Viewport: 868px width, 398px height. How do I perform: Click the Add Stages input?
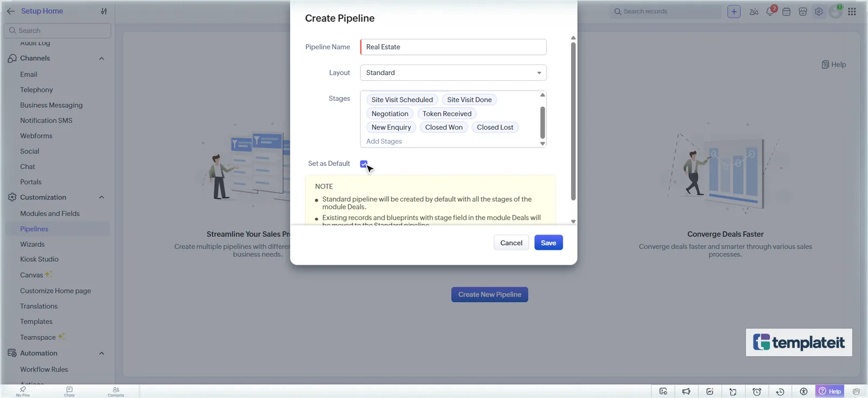pyautogui.click(x=384, y=142)
